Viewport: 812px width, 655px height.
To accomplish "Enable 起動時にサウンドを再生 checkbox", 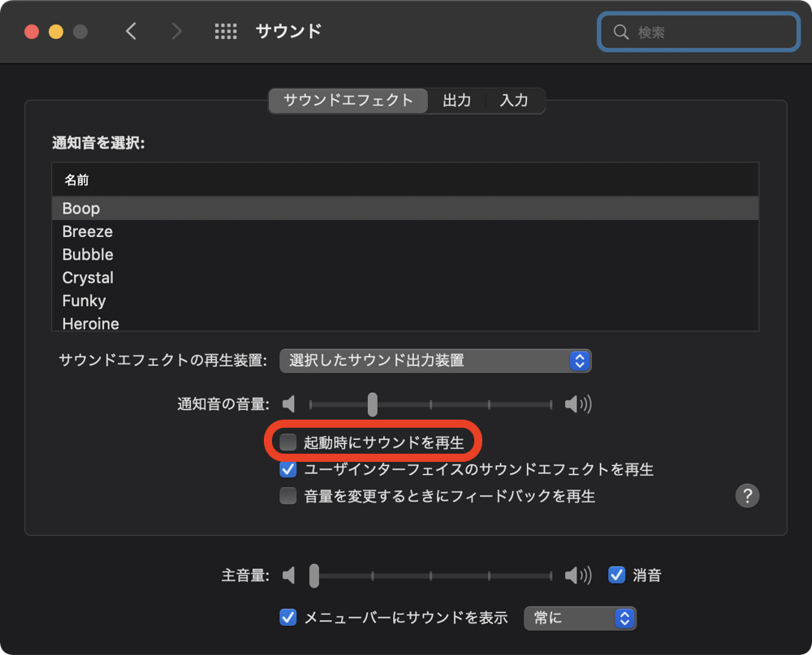I will tap(288, 442).
